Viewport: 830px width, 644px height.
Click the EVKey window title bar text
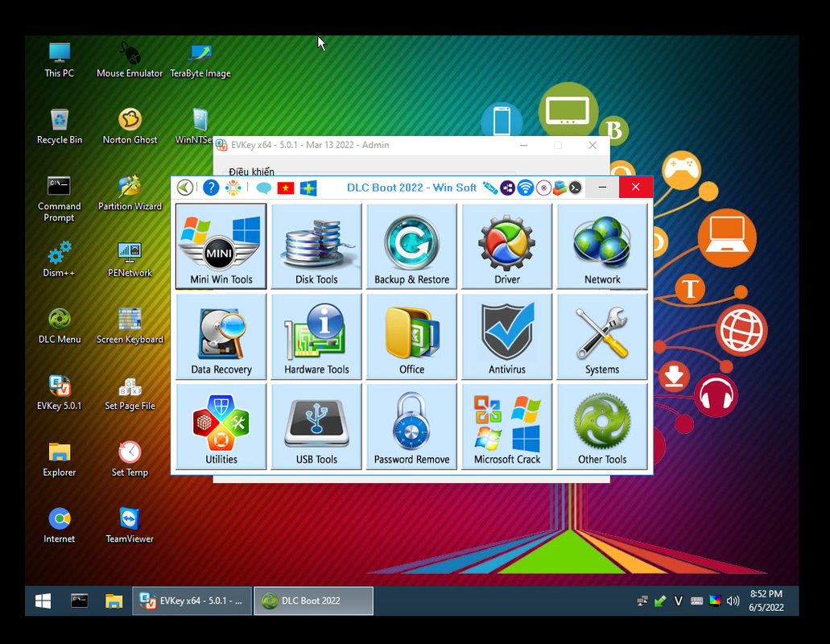click(310, 145)
